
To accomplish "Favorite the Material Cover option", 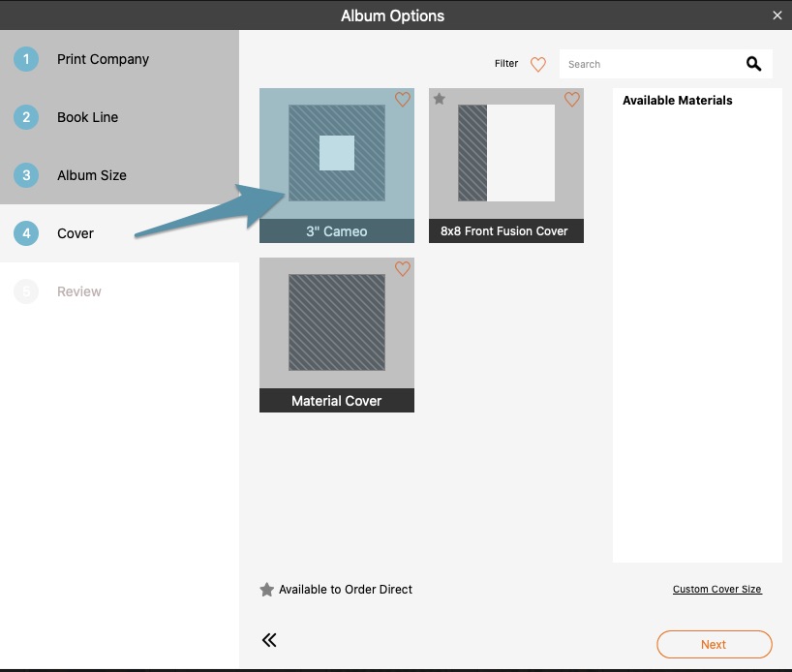I will coord(403,268).
